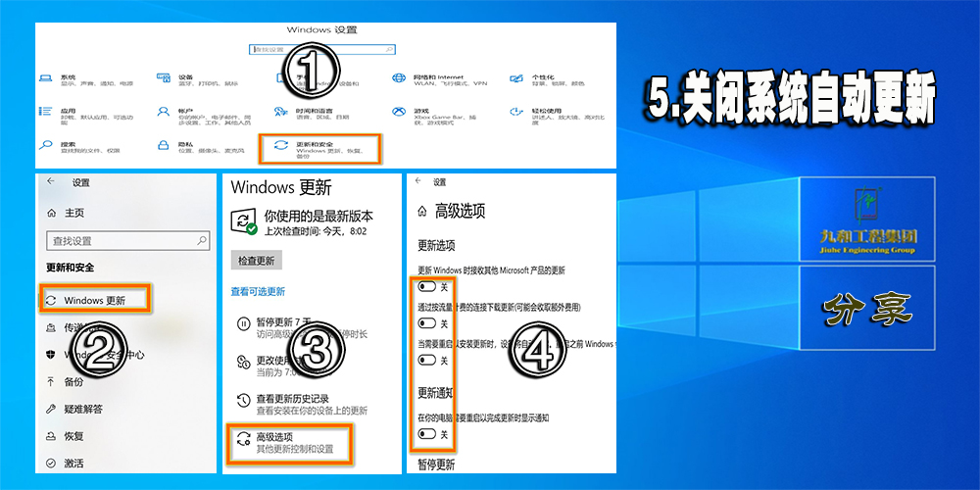Go to 主页 (Home) in the sidebar

click(66, 213)
